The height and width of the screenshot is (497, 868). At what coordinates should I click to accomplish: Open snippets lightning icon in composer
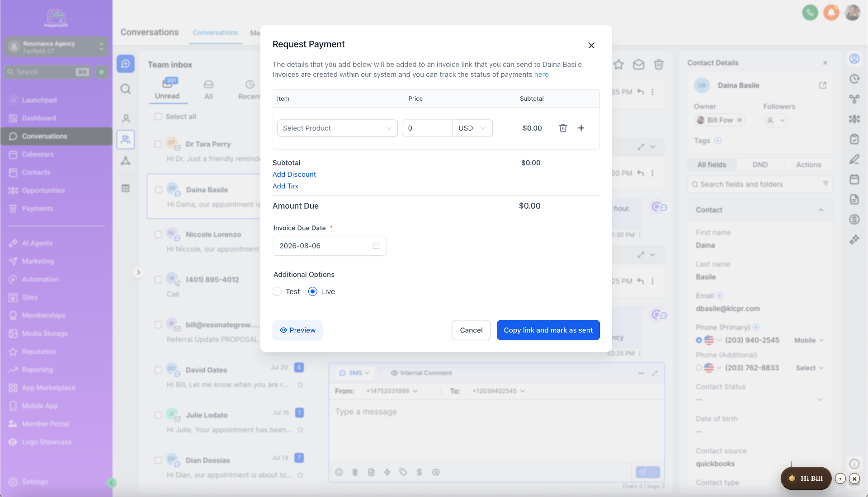click(387, 472)
